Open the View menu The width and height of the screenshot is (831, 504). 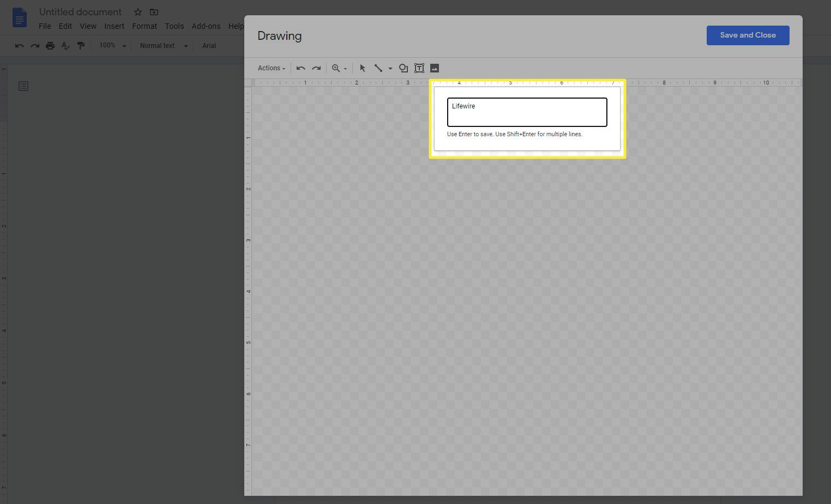(88, 26)
